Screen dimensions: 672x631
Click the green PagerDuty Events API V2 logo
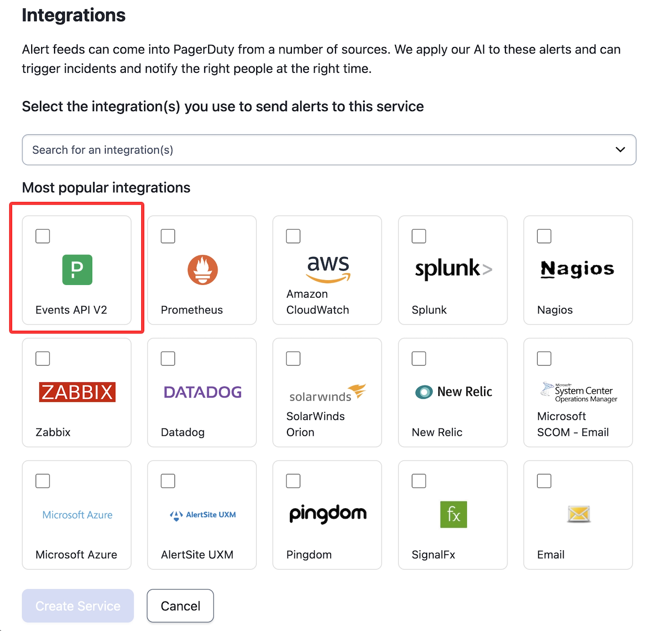pyautogui.click(x=77, y=270)
